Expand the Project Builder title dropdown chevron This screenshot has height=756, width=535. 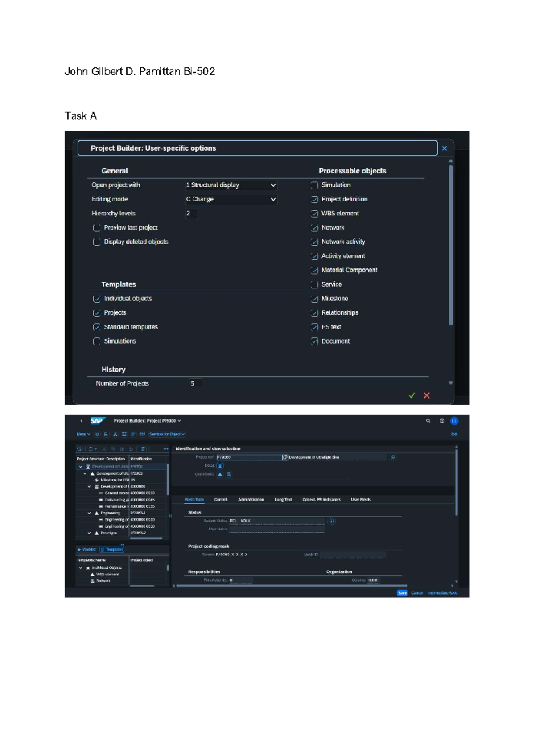pyautogui.click(x=179, y=421)
